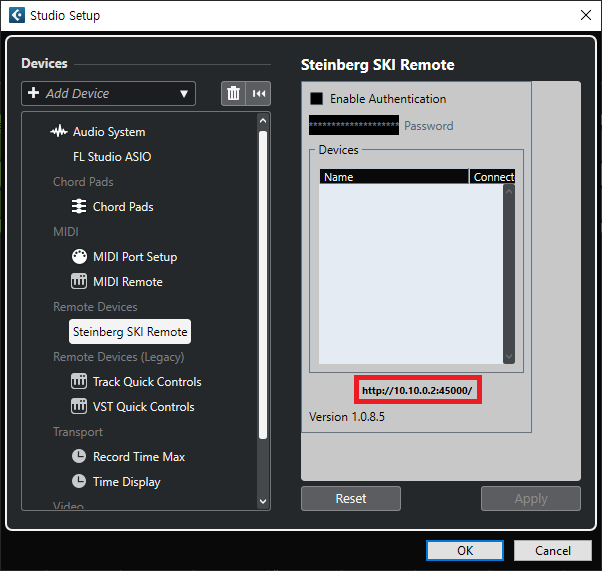Click the Cancel button

coord(553,551)
